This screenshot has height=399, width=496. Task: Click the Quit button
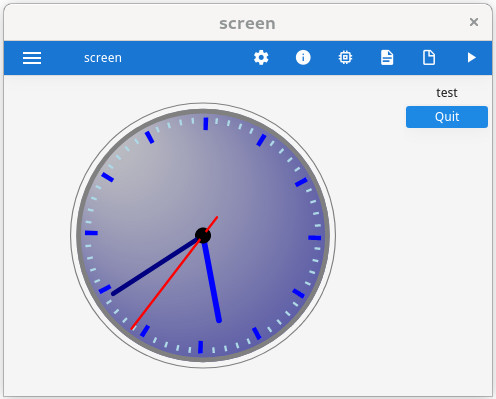pos(447,117)
